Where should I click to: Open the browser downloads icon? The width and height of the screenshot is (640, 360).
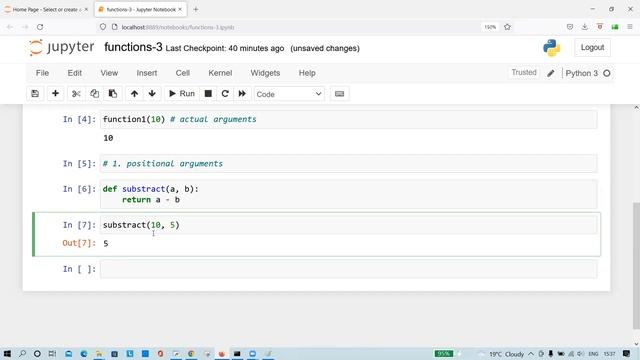(584, 27)
